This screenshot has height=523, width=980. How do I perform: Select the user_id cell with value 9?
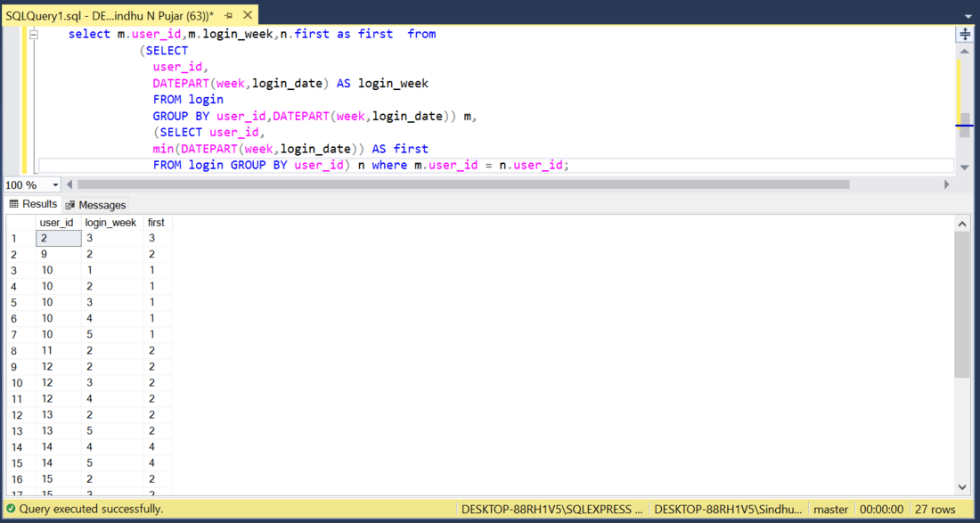click(59, 254)
